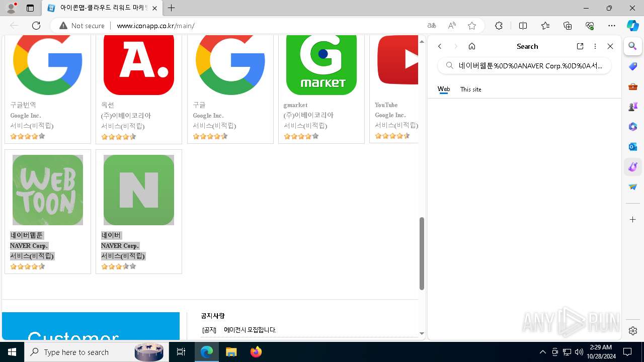Open the Windows Start menu
The image size is (644, 362).
12,352
